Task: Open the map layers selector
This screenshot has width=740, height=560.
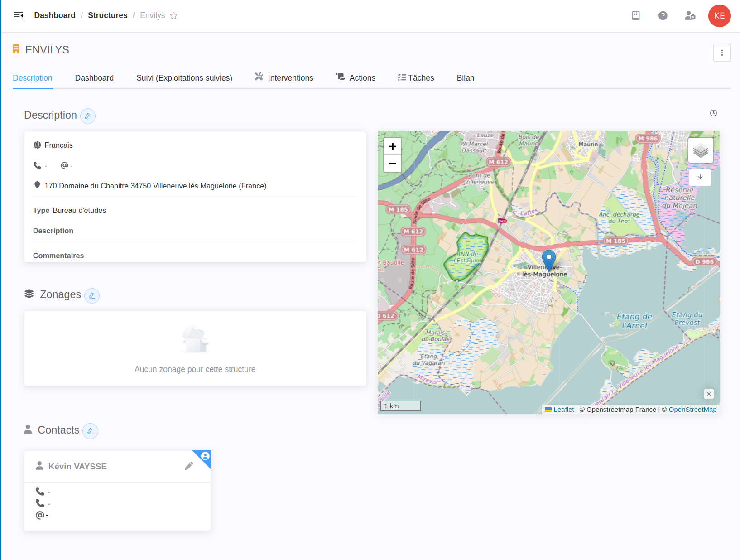Action: point(700,150)
